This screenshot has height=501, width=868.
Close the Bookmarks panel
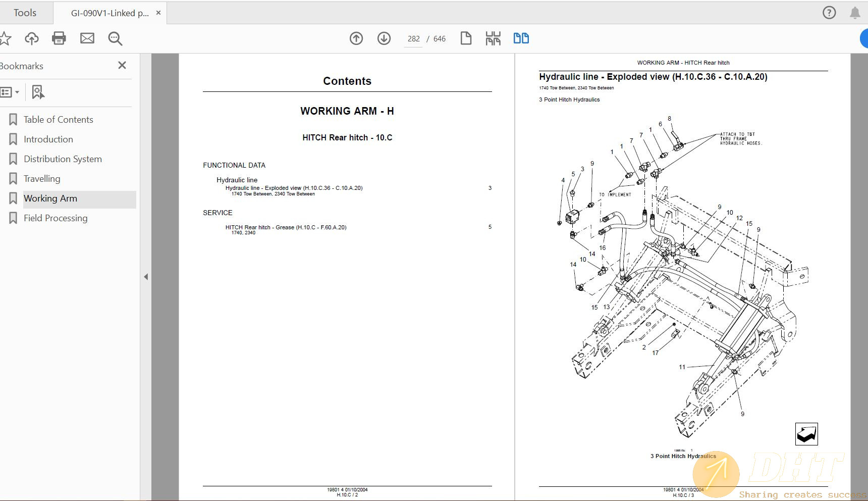click(122, 65)
